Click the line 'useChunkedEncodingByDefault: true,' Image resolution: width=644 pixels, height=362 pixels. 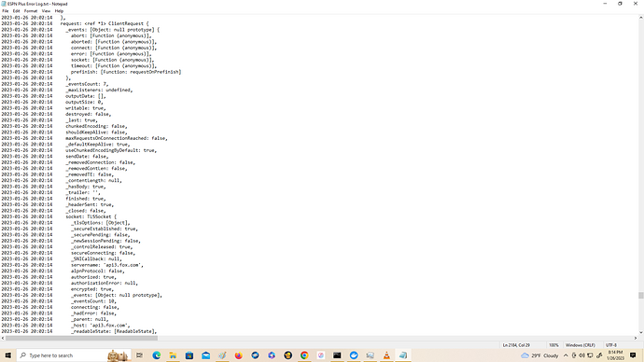(111, 150)
